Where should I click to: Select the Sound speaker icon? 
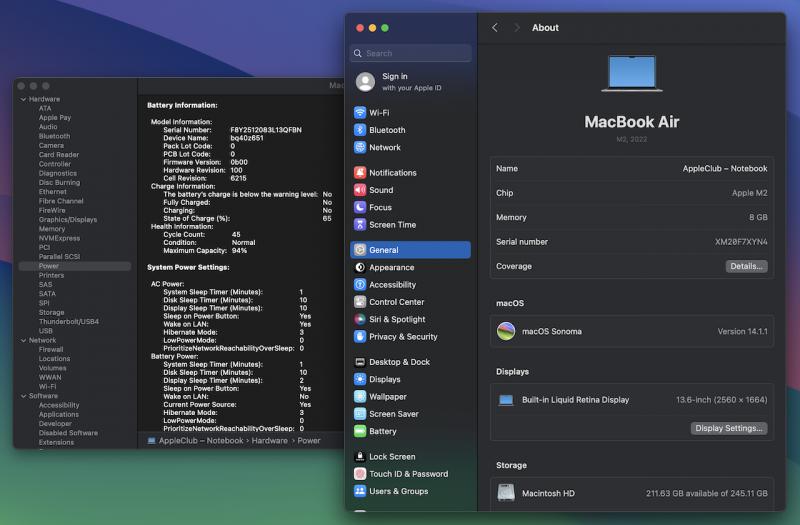point(360,190)
